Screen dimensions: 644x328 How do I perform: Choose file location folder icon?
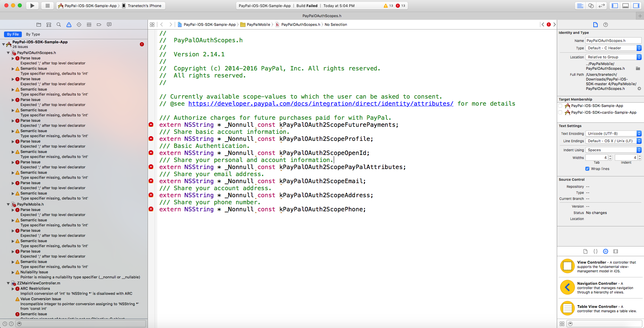tap(638, 68)
